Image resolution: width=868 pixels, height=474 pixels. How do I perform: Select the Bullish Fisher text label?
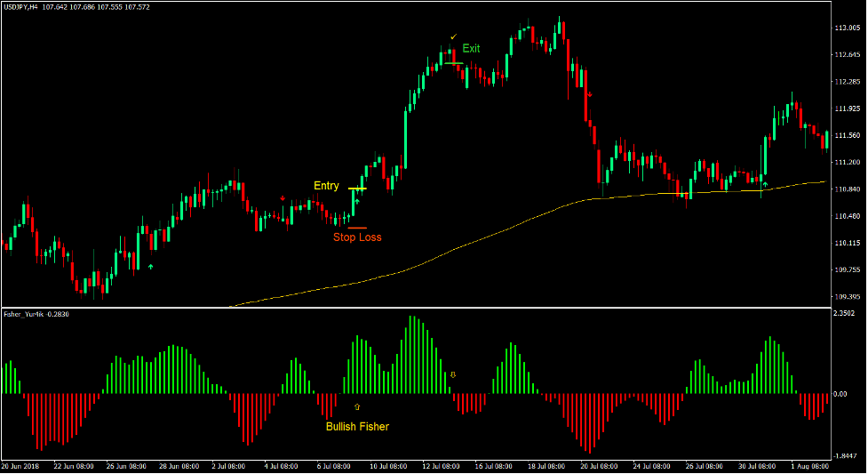click(x=357, y=427)
